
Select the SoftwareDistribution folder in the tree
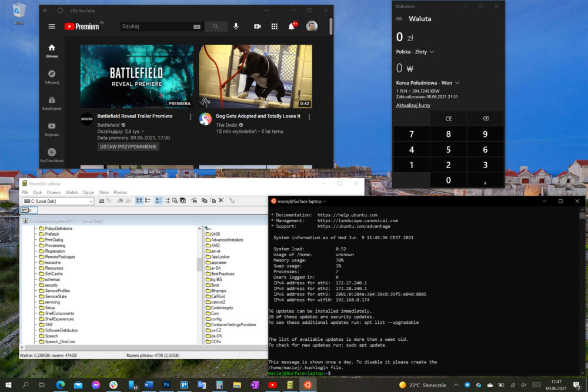[x=59, y=330]
